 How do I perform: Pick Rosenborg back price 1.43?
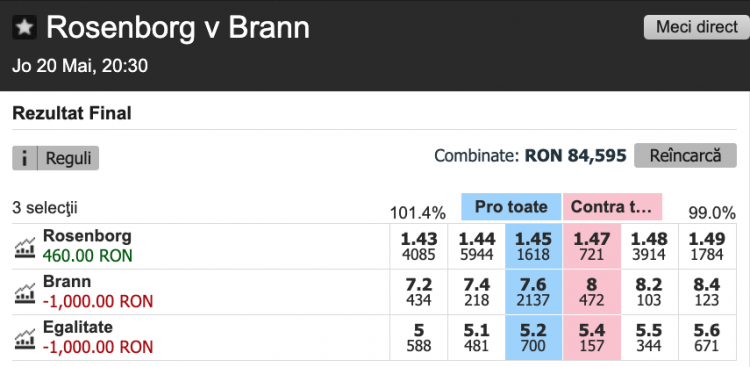[419, 246]
